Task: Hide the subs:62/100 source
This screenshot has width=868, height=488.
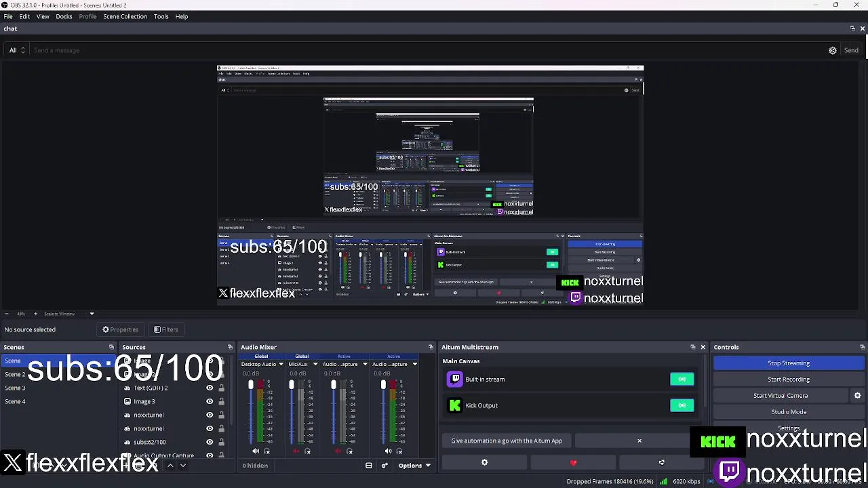Action: click(210, 442)
